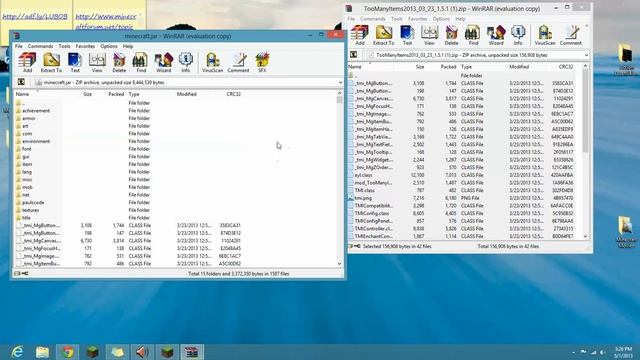
Task: Open Options menu in minecraft.jar window
Action: [109, 47]
